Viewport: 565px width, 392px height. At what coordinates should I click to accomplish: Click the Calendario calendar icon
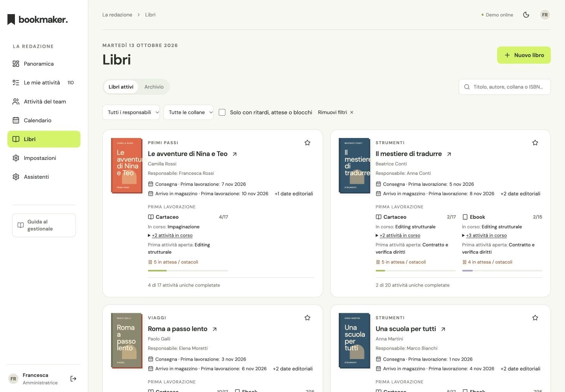pyautogui.click(x=16, y=120)
